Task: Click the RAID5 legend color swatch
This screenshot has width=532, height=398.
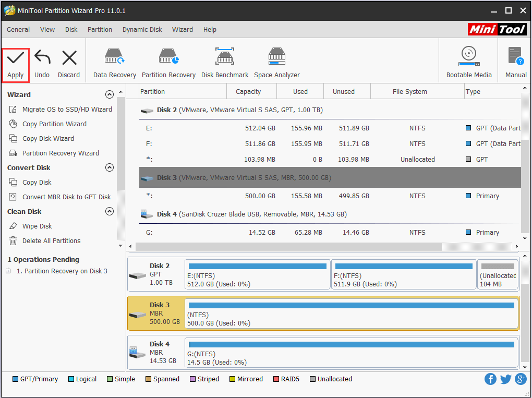Action: click(x=276, y=379)
